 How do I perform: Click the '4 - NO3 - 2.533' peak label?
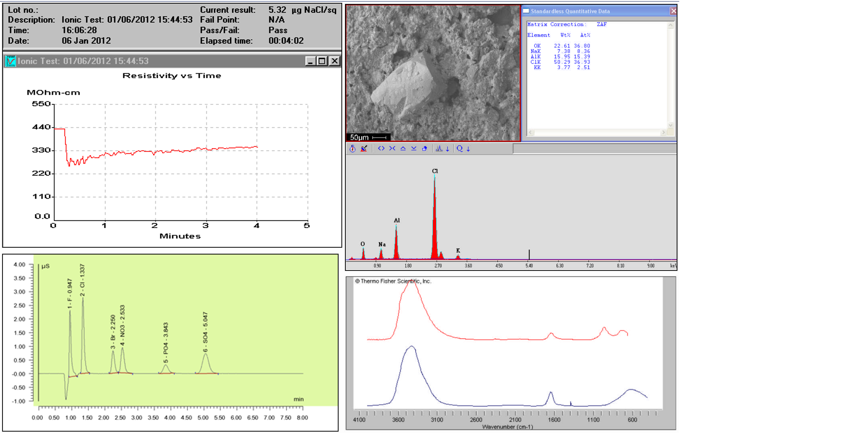pos(122,325)
